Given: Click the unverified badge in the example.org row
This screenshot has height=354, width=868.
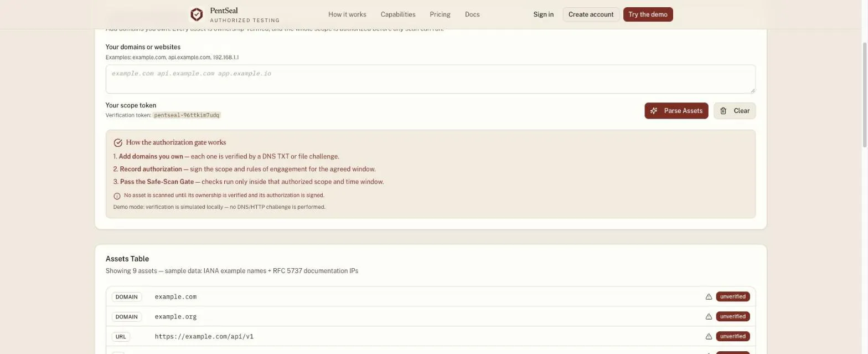Looking at the screenshot, I should (x=733, y=317).
